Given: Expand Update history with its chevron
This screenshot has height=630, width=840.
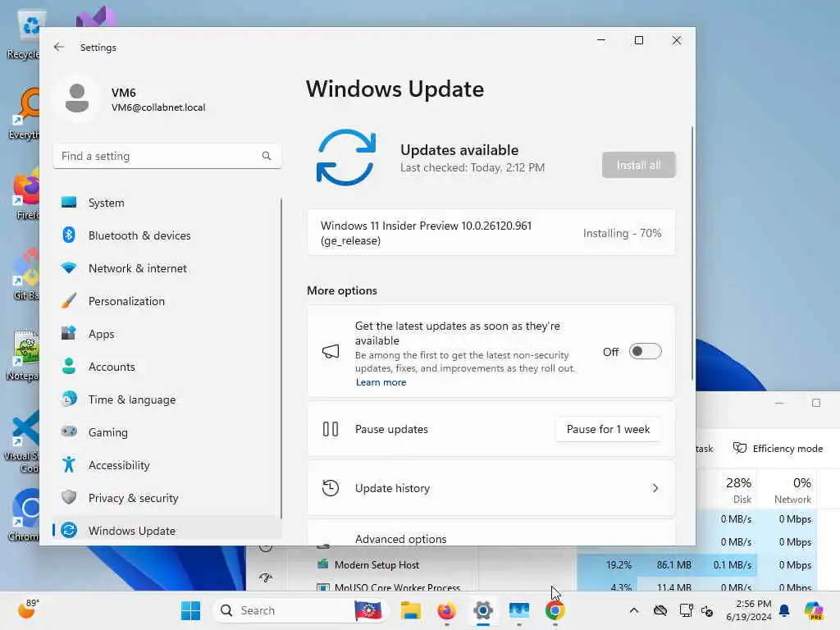Looking at the screenshot, I should [x=655, y=488].
